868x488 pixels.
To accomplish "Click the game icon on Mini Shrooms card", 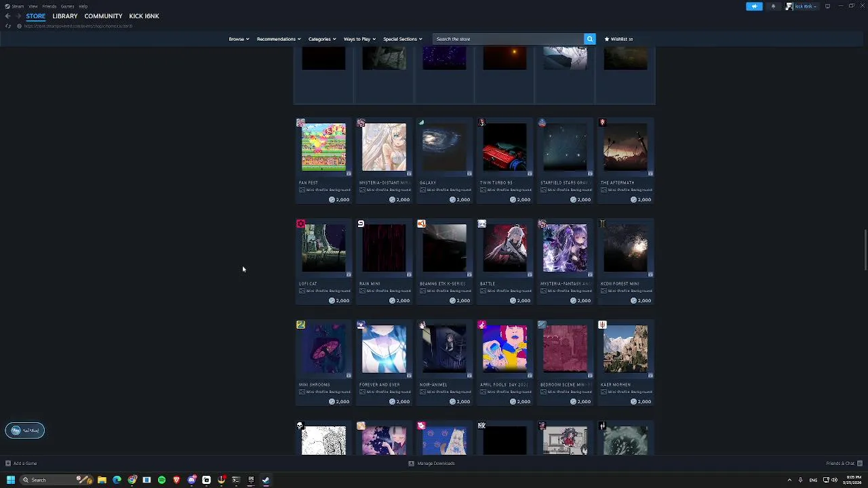I will (x=300, y=325).
